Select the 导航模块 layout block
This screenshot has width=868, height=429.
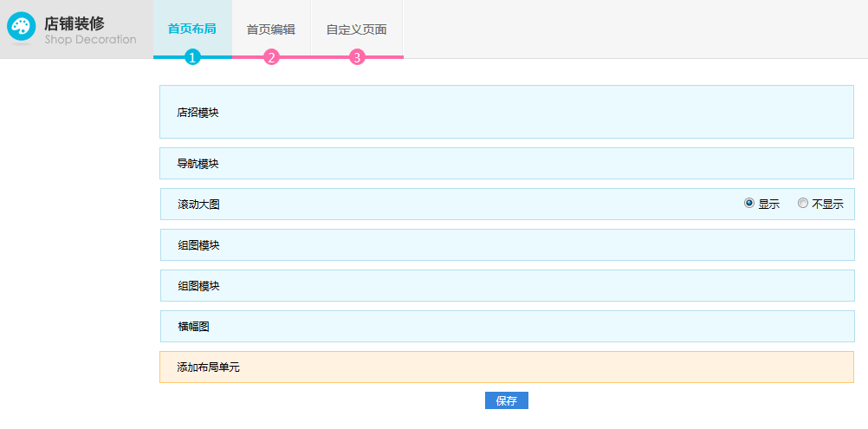pos(507,164)
